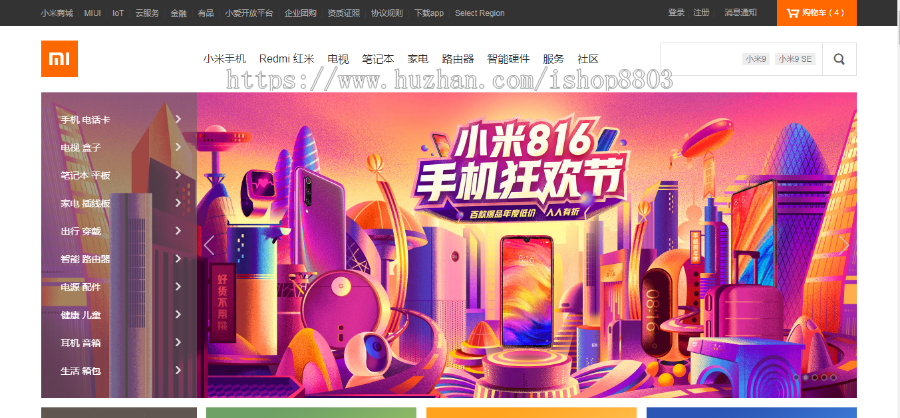Viewport: 900px width, 418px height.
Task: Open MIUI link in top bar
Action: 92,13
